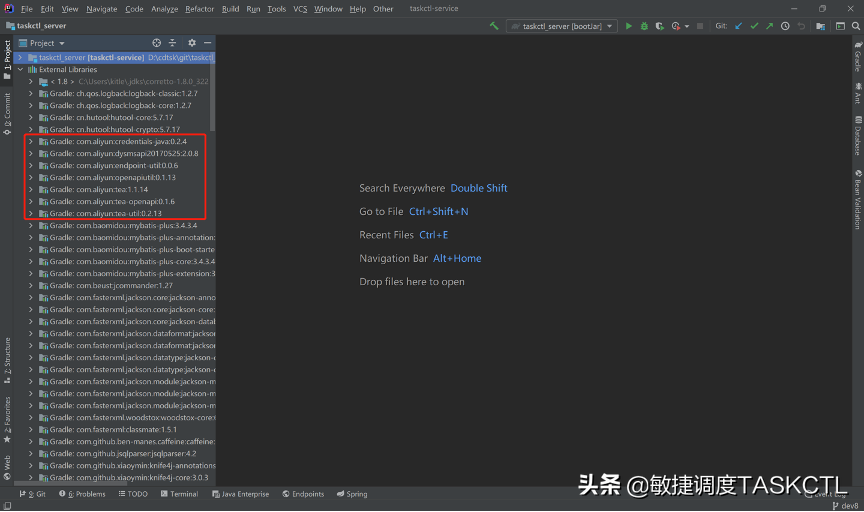Expand com.aliyun:credentials-java:0.2.4 node
This screenshot has width=864, height=512.
pyautogui.click(x=31, y=142)
